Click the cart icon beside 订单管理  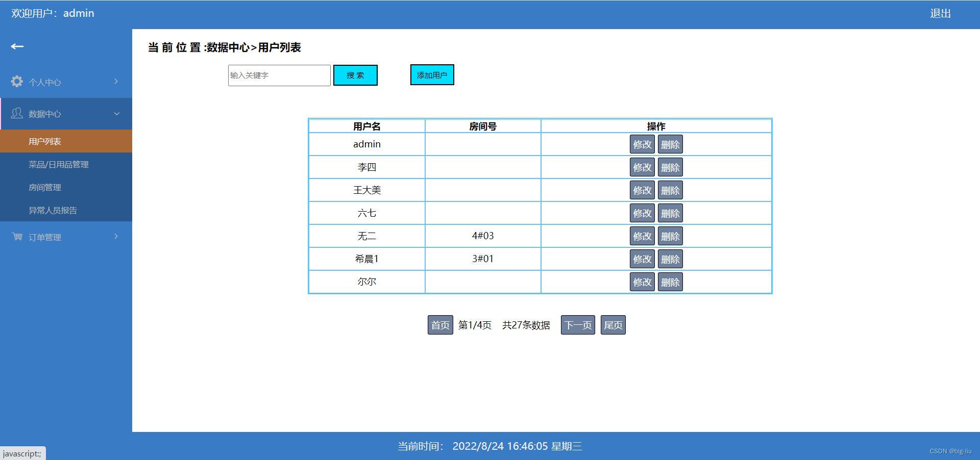point(17,237)
